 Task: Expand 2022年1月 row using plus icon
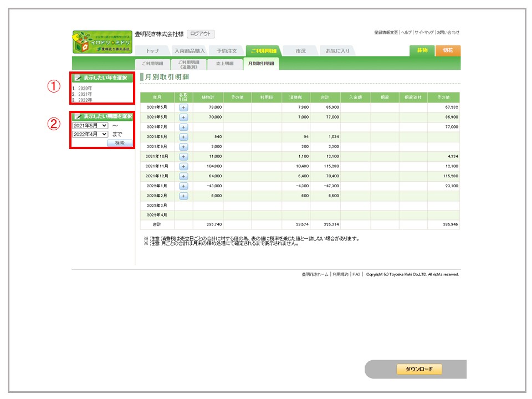tap(183, 186)
